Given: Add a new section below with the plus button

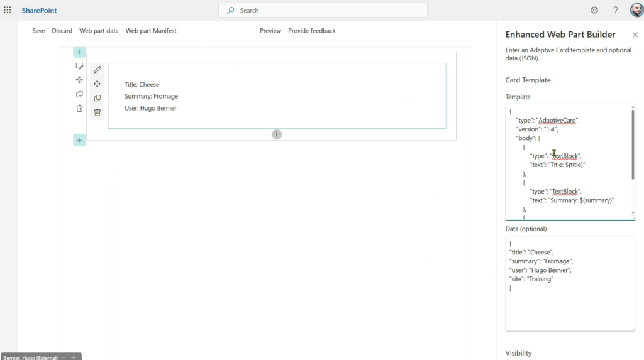Looking at the screenshot, I should pyautogui.click(x=79, y=140).
